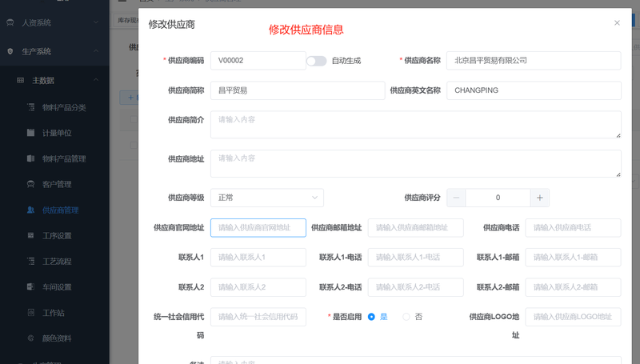Open 物料产品分类 in the sidebar

(x=64, y=107)
